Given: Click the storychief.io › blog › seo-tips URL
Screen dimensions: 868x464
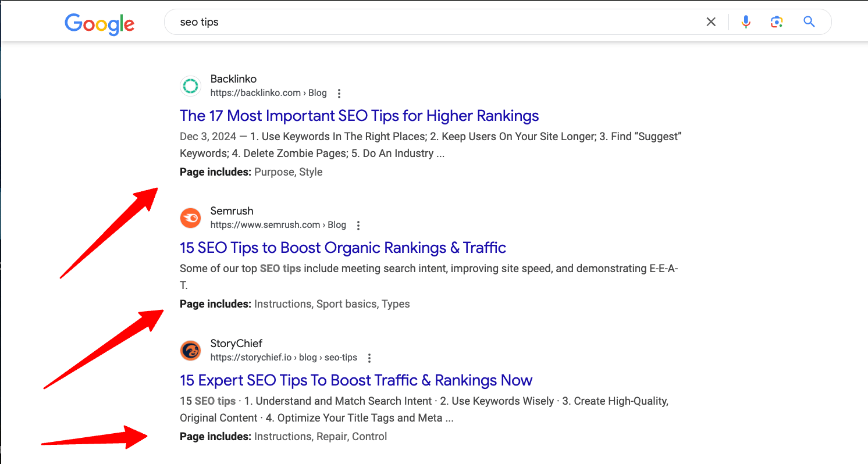Looking at the screenshot, I should click(283, 358).
